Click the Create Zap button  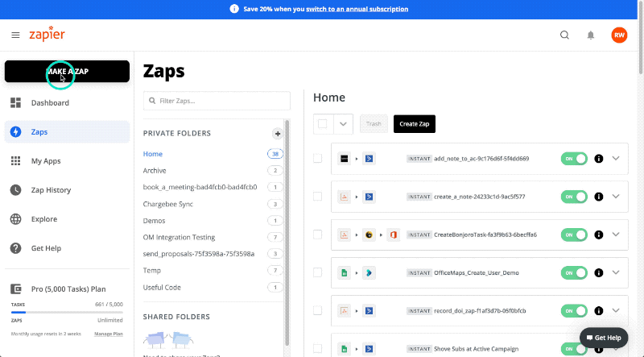pyautogui.click(x=415, y=124)
